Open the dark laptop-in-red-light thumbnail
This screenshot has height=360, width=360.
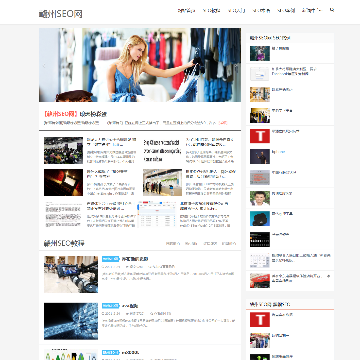pos(63,182)
